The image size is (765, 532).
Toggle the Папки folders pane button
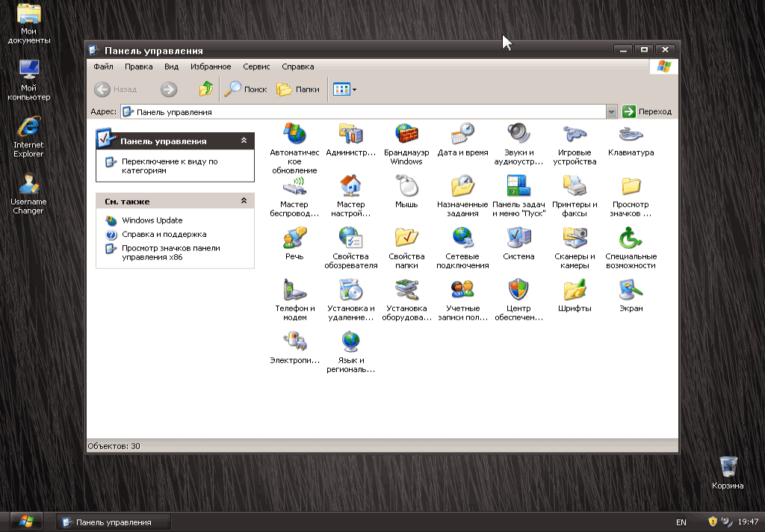point(298,90)
